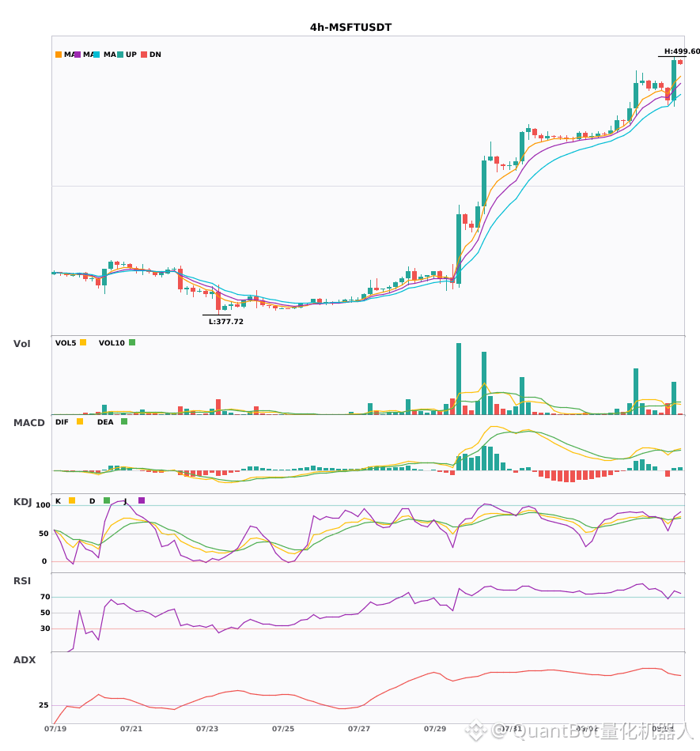The width and height of the screenshot is (700, 751).
Task: Click the VOL5 legend text
Action: (x=66, y=343)
